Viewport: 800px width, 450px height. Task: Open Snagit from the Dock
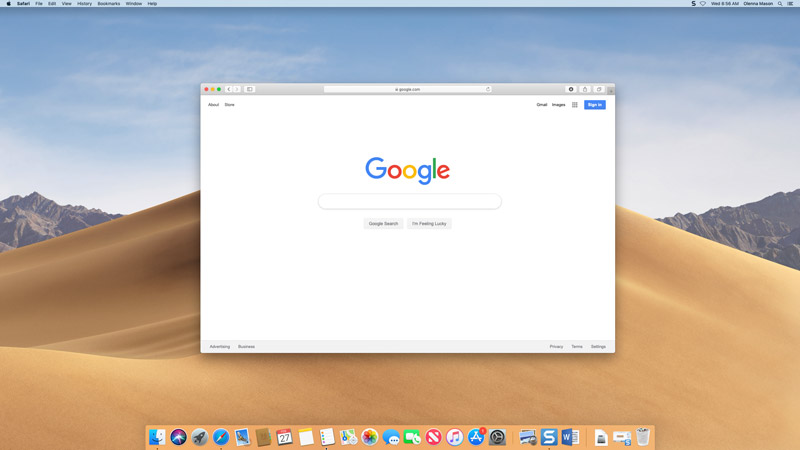pos(549,437)
